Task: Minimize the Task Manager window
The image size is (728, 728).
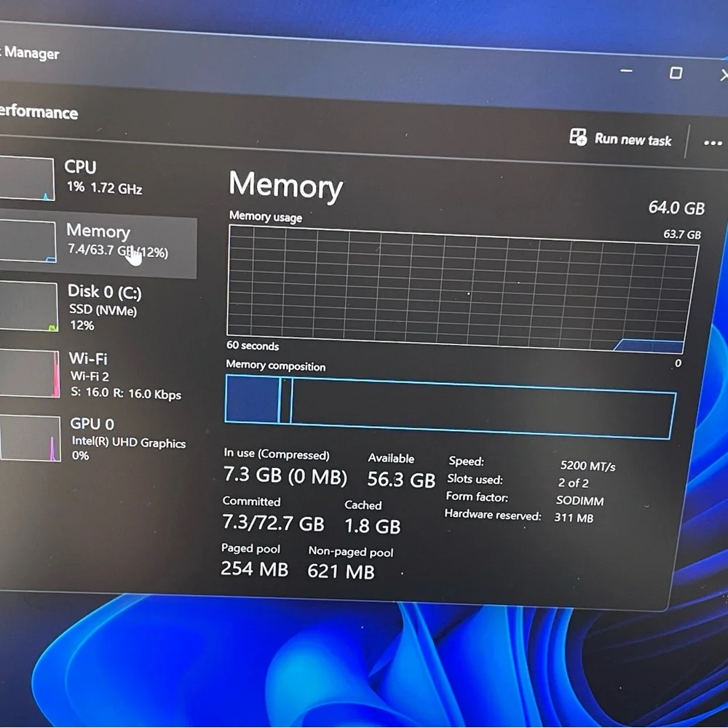Action: (626, 71)
